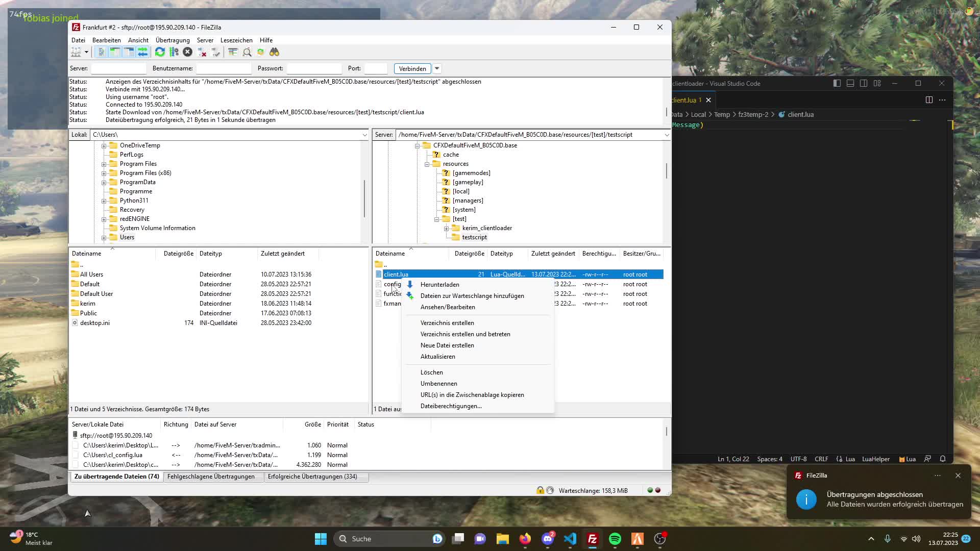
Task: Open the Site Manager dropdown arrow
Action: 86,52
